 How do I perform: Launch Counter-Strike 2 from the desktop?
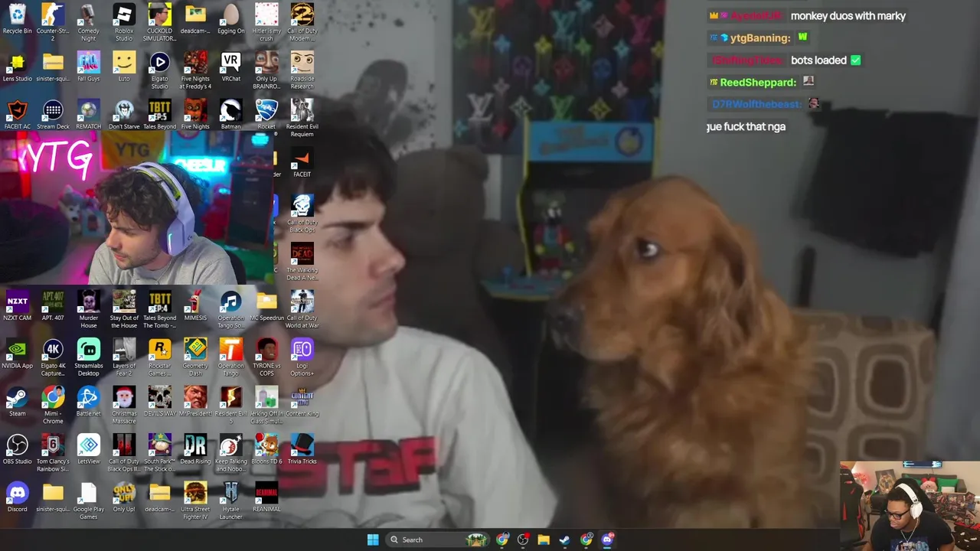[x=53, y=23]
